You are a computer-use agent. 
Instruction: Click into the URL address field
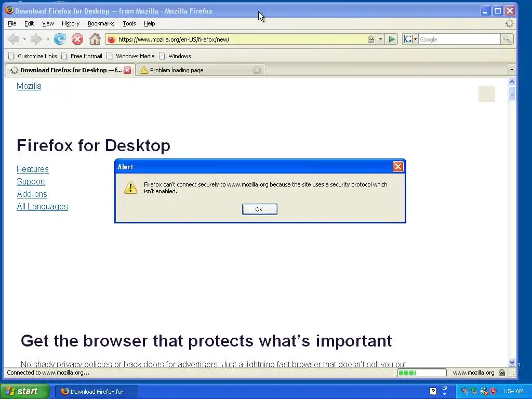pyautogui.click(x=241, y=39)
